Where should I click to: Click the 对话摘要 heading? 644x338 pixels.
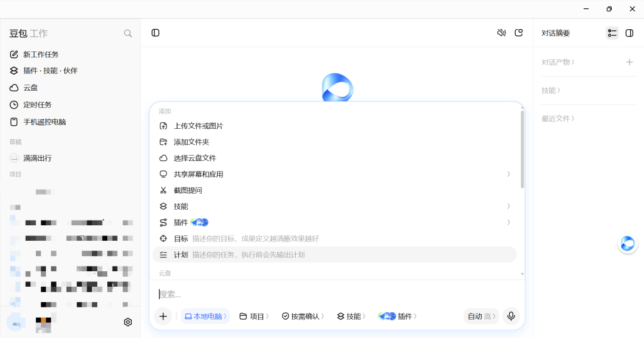[556, 33]
